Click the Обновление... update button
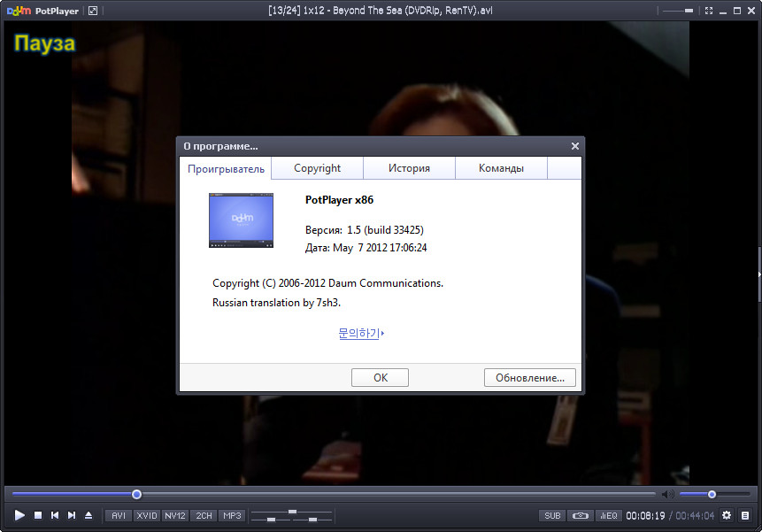The image size is (762, 532). [x=529, y=377]
